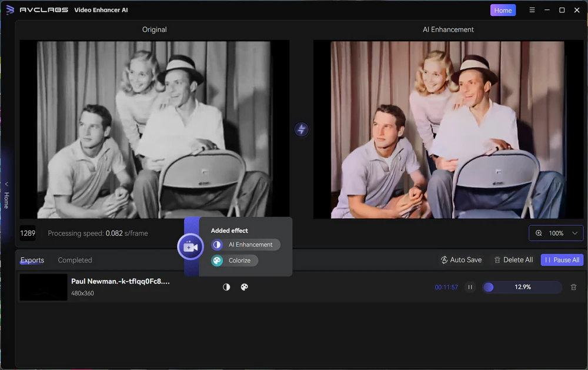
Task: Switch to the Completed tab
Action: coord(75,259)
